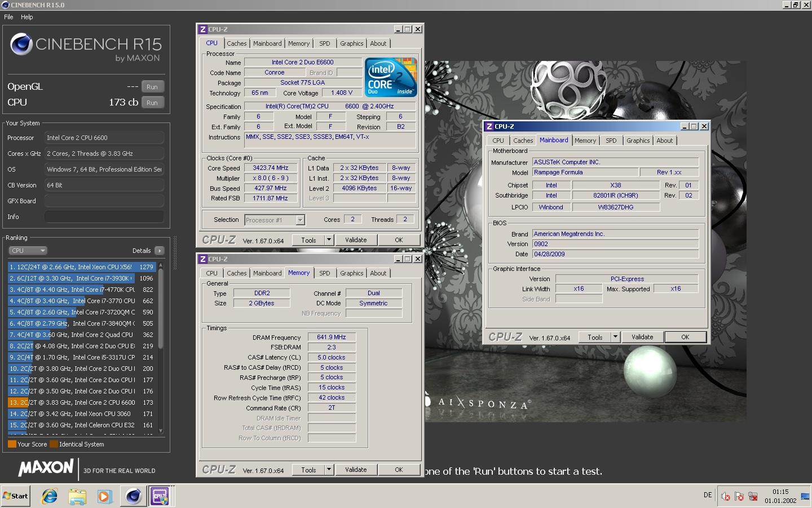
Task: Run the CPU benchmark
Action: coord(152,103)
